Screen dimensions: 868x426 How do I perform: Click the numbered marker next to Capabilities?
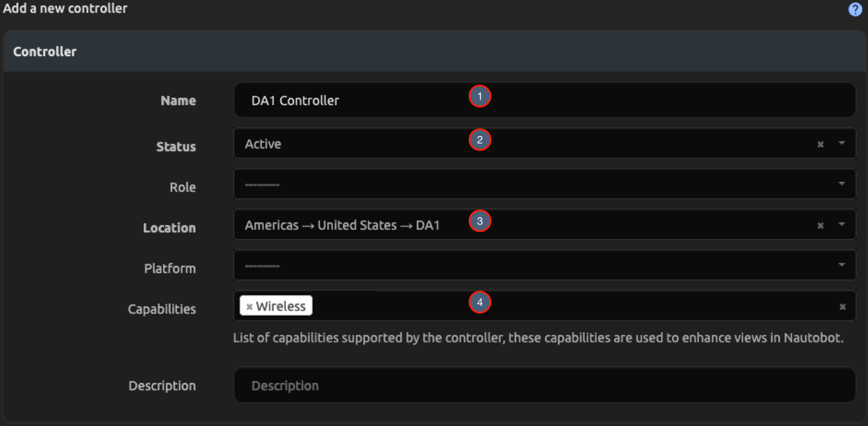[x=480, y=303]
